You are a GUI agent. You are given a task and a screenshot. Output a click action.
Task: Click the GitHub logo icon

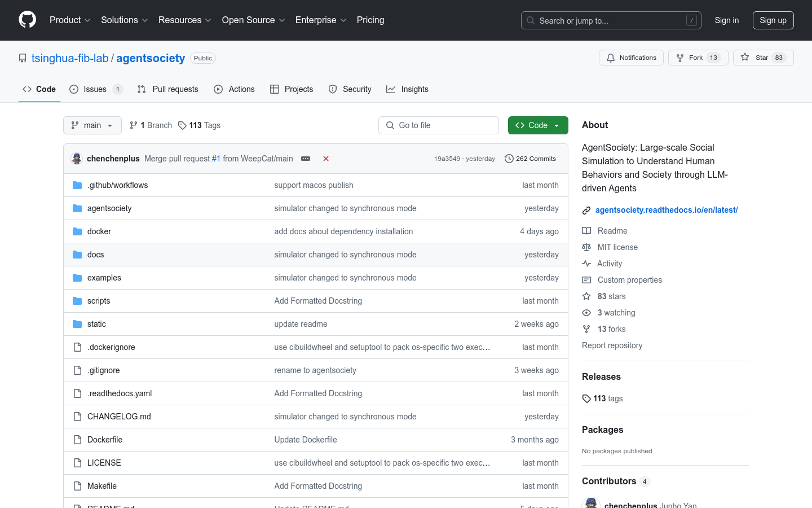28,20
